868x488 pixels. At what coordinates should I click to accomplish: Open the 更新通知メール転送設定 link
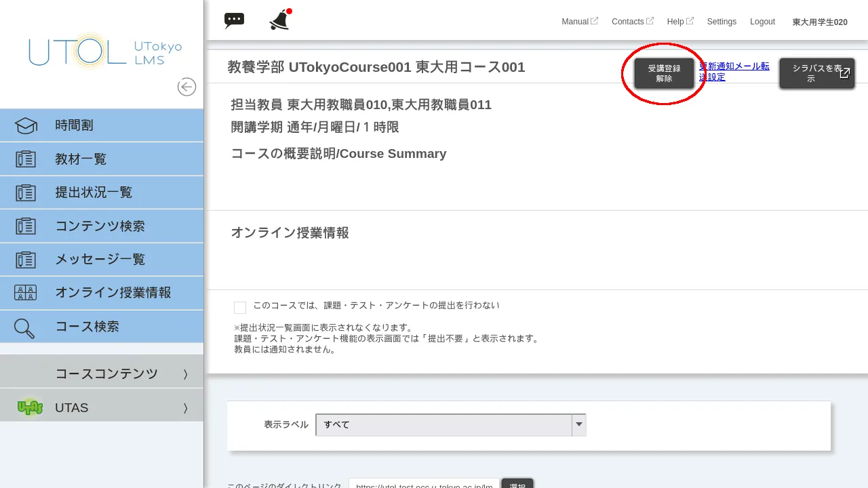tap(734, 72)
